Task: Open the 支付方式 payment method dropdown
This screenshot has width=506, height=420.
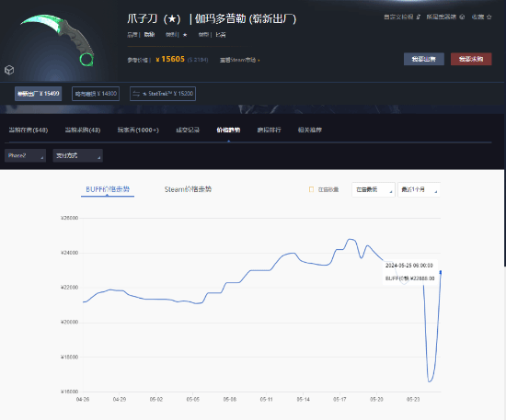Action: click(78, 155)
